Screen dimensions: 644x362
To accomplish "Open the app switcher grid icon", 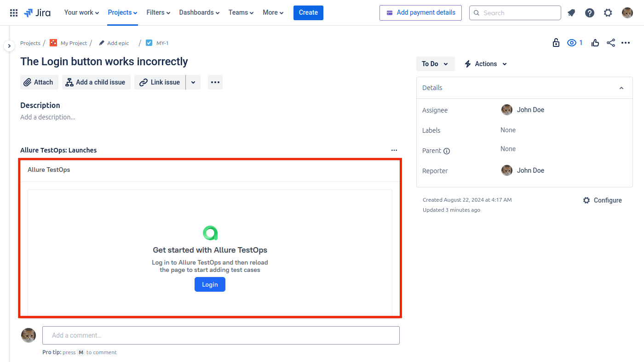I will coord(14,13).
